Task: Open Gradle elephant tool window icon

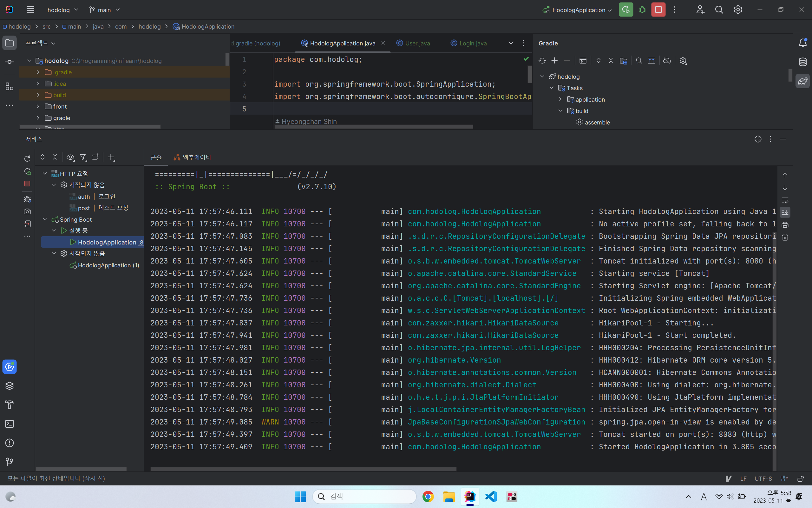Action: coord(802,81)
